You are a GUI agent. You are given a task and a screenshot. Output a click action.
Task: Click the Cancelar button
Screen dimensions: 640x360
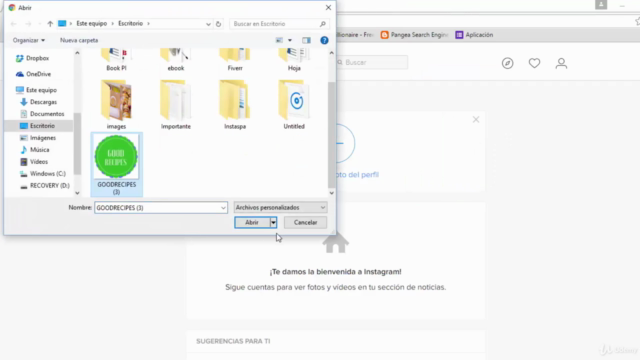click(305, 222)
